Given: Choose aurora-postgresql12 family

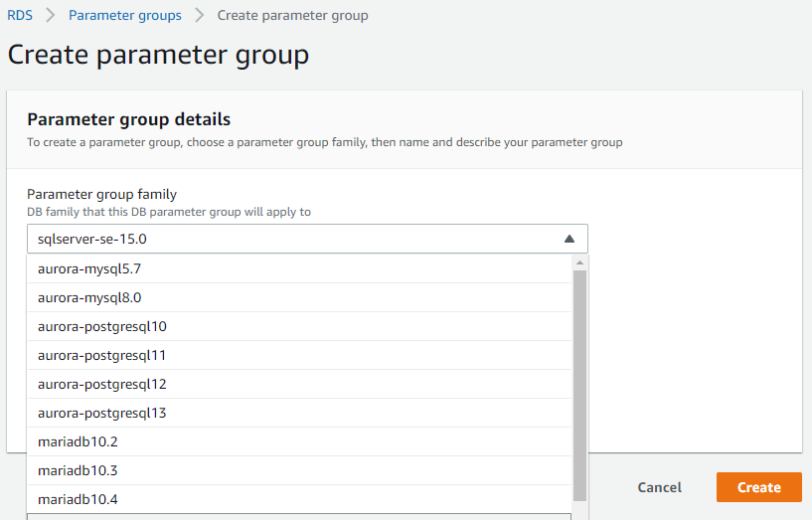Looking at the screenshot, I should pos(299,385).
